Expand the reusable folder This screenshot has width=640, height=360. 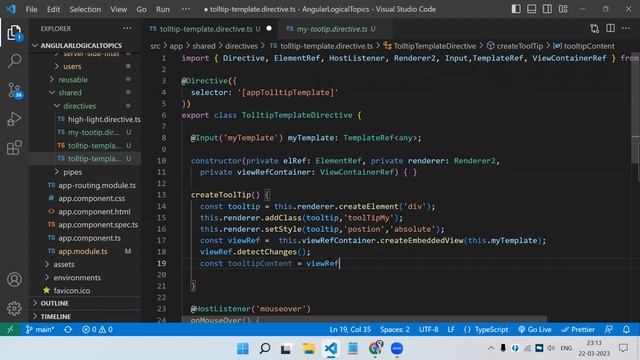[x=73, y=80]
